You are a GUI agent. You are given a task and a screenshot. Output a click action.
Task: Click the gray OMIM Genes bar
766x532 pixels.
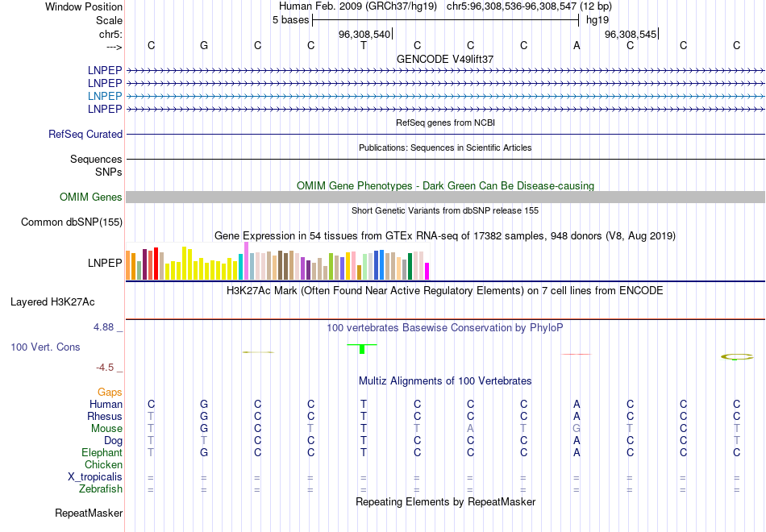coord(445,197)
